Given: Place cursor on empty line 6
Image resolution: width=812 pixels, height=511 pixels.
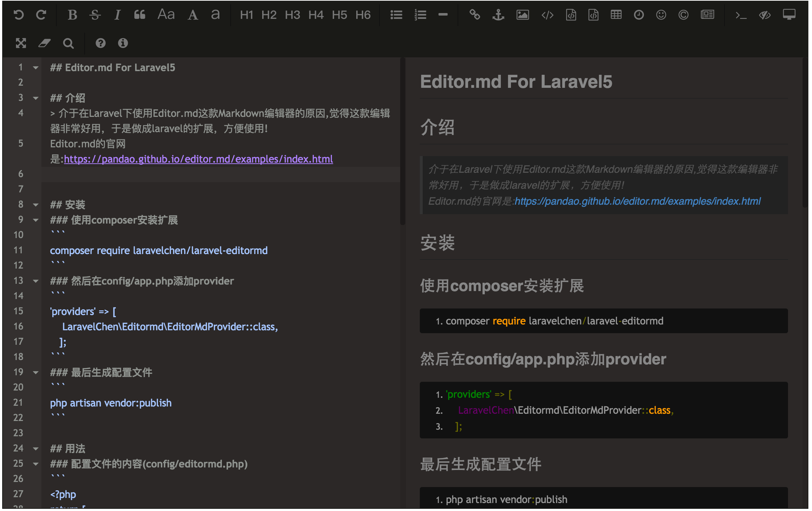Looking at the screenshot, I should point(221,175).
